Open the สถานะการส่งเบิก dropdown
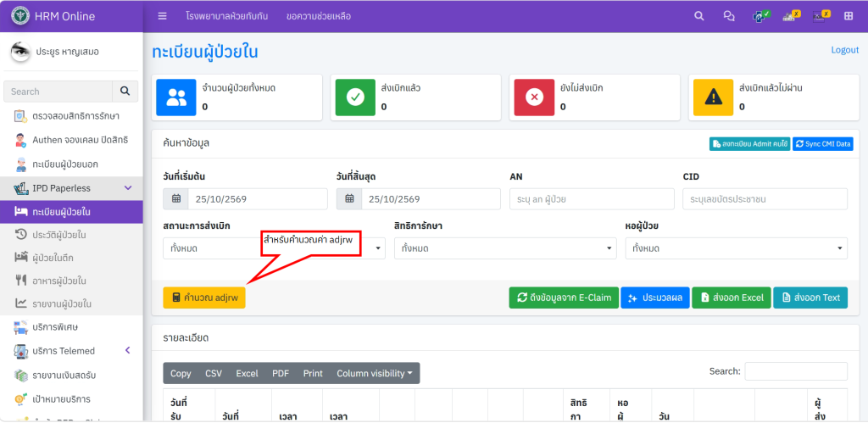 click(274, 248)
